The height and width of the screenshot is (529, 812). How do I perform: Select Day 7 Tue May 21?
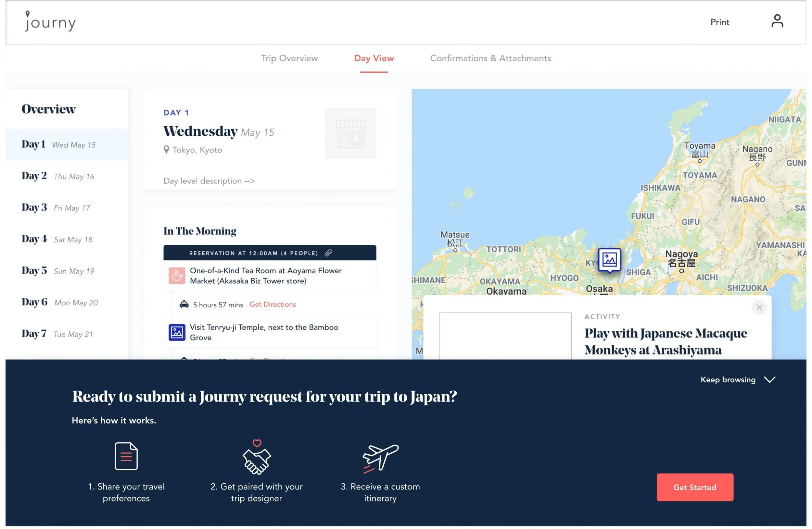coord(67,334)
